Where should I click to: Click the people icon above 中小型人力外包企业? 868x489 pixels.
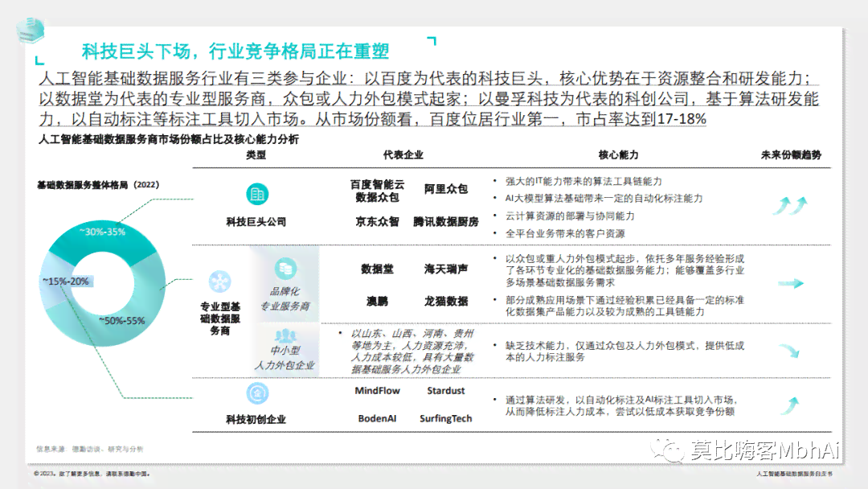coord(285,335)
